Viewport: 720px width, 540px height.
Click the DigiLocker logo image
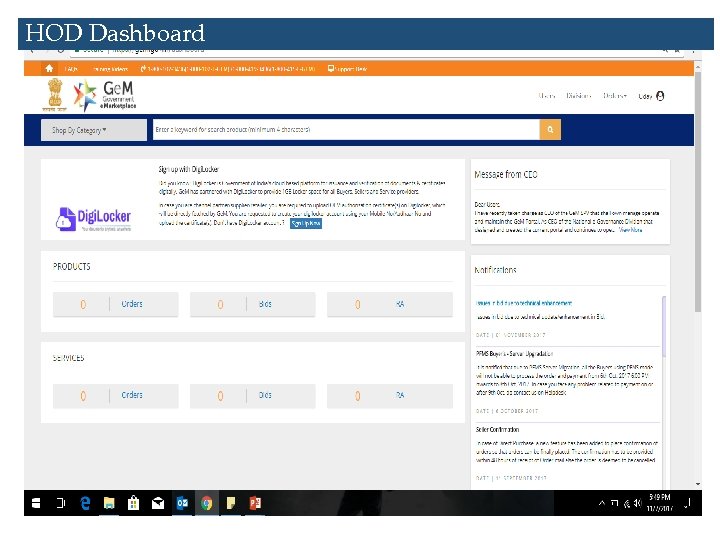pyautogui.click(x=94, y=219)
